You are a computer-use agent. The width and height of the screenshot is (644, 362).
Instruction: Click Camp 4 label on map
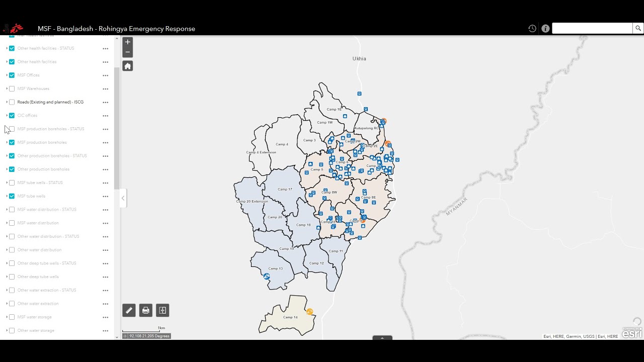click(x=282, y=144)
